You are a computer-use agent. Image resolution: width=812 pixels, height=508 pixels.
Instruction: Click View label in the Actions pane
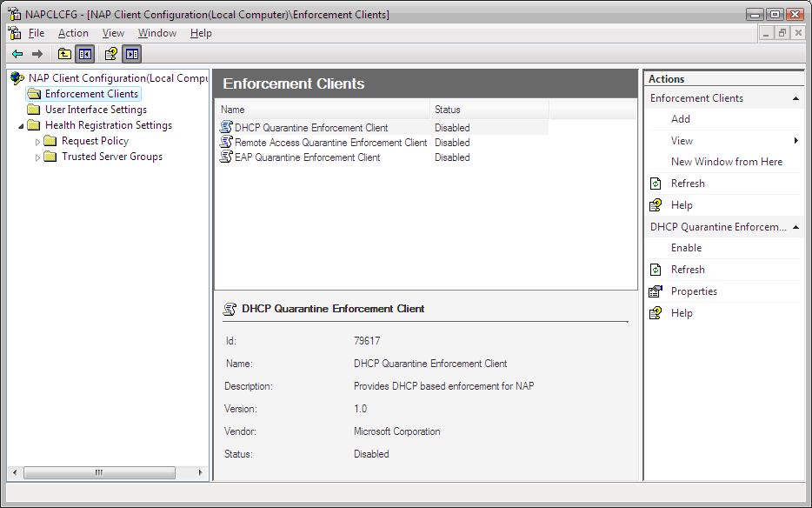coord(682,141)
